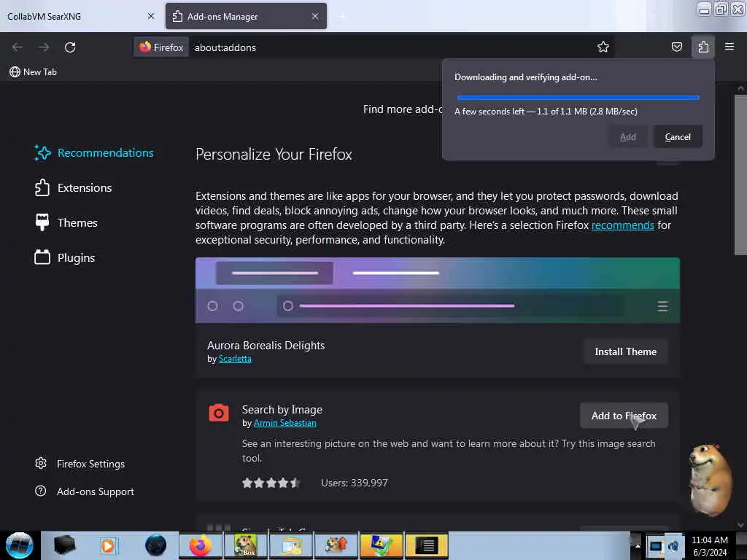Open Add-ons Support link
The width and height of the screenshot is (747, 560).
pos(85,491)
